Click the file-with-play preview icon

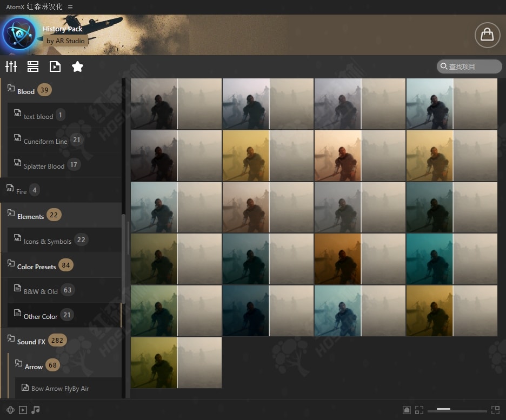point(55,66)
